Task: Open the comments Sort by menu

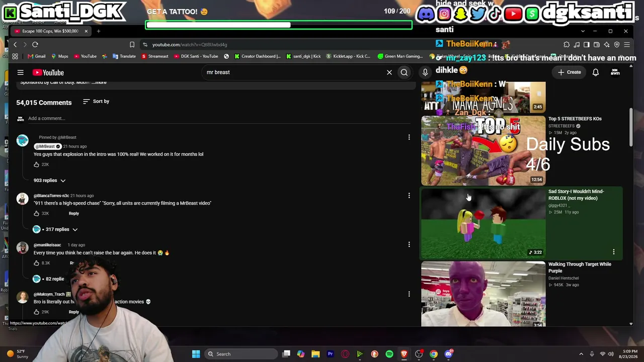Action: coord(96,102)
